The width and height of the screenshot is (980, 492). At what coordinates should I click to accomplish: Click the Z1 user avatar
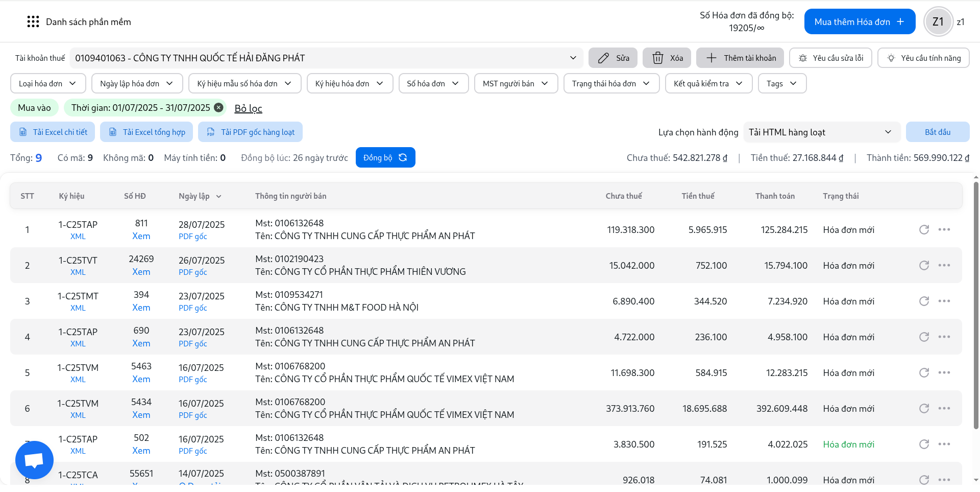(x=938, y=21)
